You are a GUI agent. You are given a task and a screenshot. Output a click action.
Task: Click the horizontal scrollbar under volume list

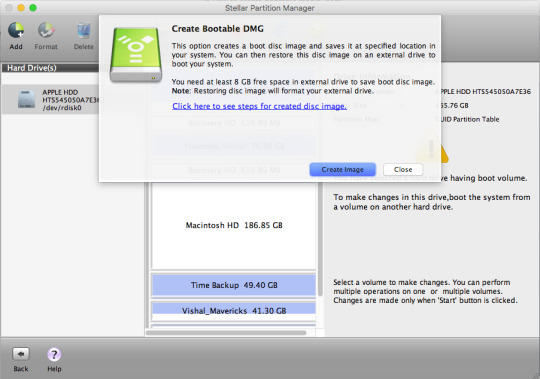(226, 333)
